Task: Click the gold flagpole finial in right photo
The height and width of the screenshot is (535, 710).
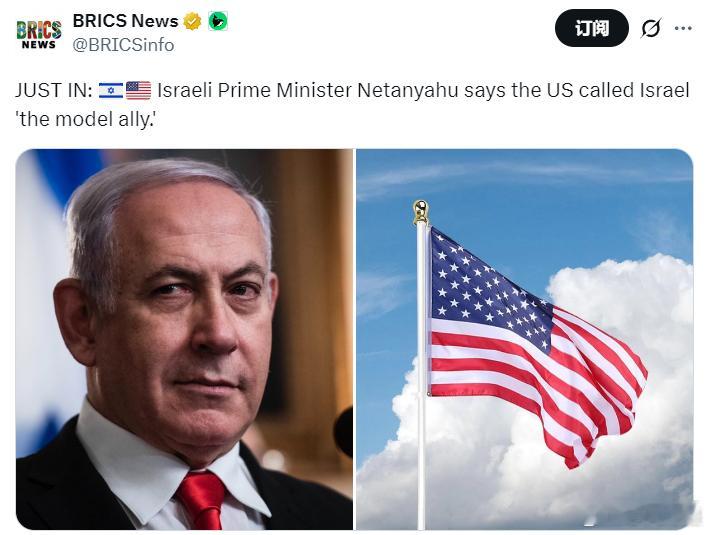Action: click(x=421, y=212)
